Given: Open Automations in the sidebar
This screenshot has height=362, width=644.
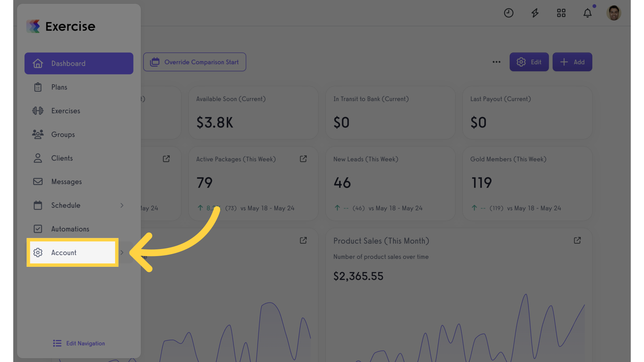Looking at the screenshot, I should coord(79,229).
